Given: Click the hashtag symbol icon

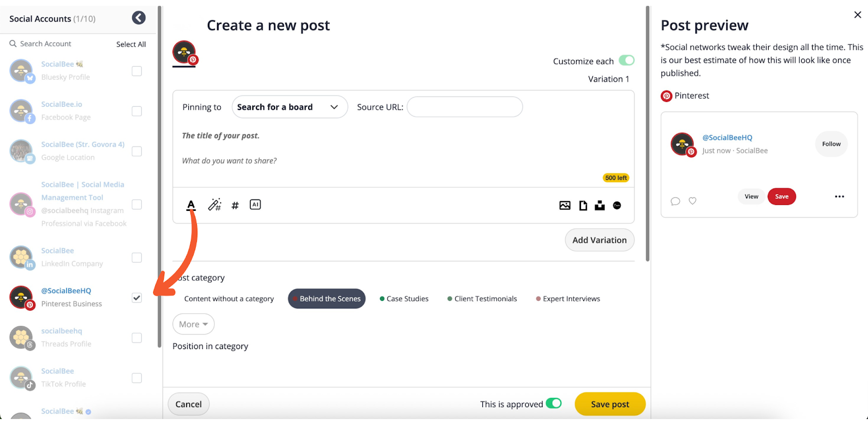Looking at the screenshot, I should [235, 205].
